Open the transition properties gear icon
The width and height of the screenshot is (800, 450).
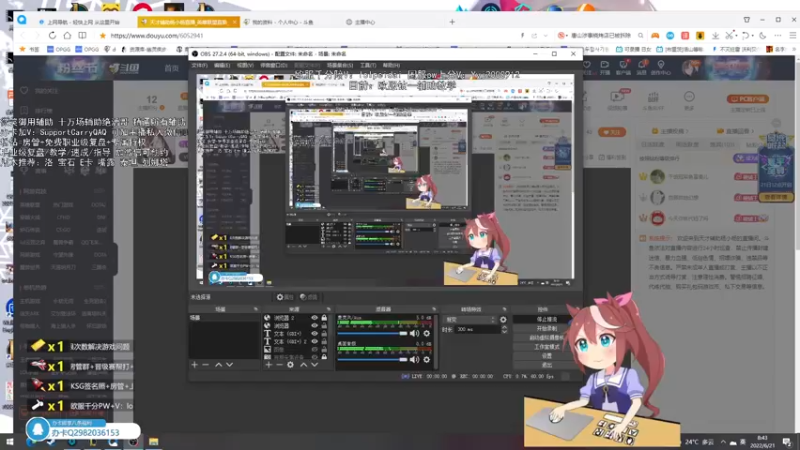503,319
